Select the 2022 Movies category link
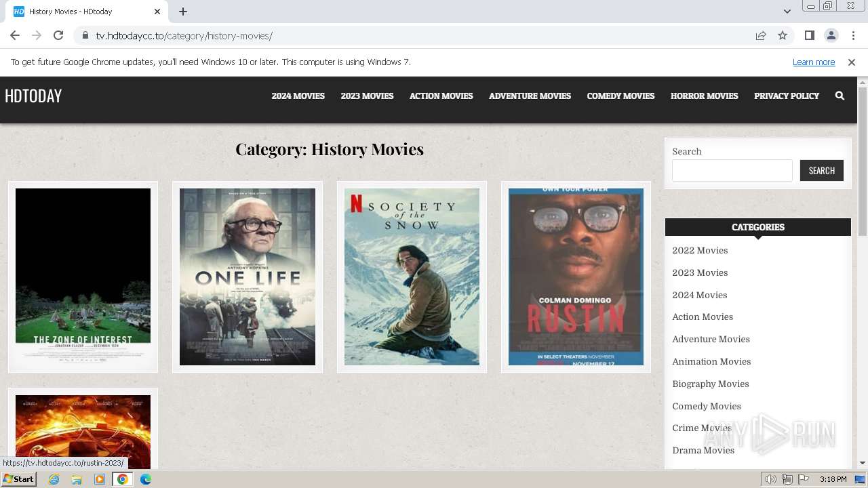This screenshot has width=868, height=488. click(x=700, y=250)
